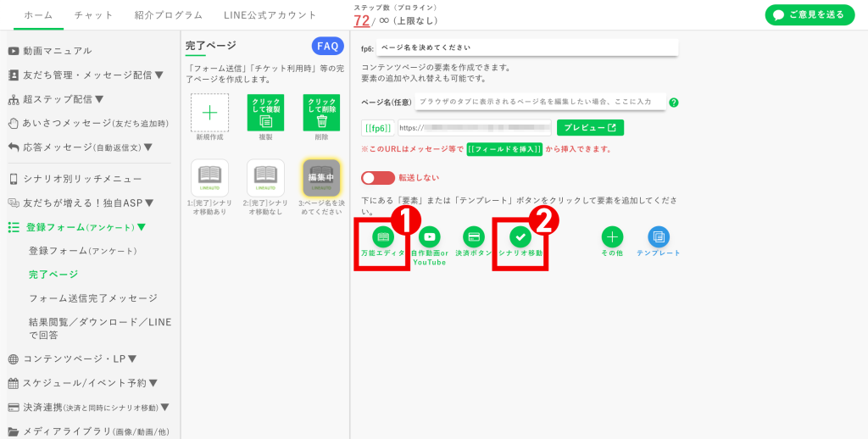Switch to the チャット tab

click(x=93, y=15)
